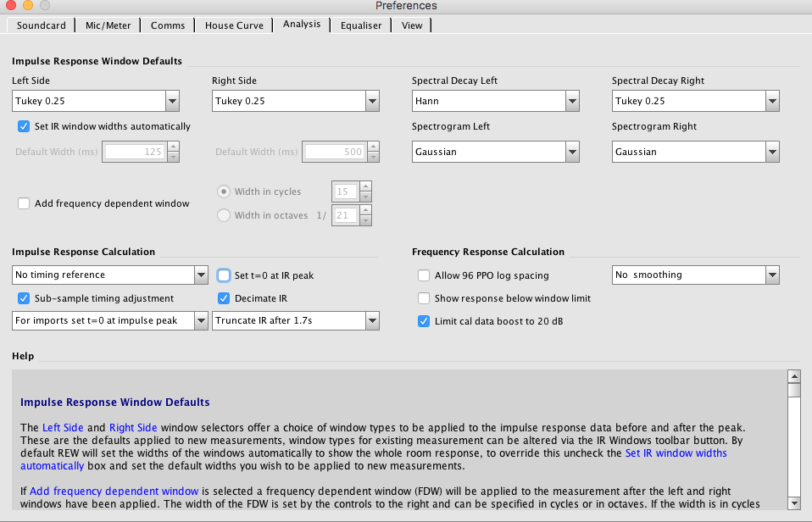Uncheck Set IR window widths automatically

pyautogui.click(x=24, y=126)
